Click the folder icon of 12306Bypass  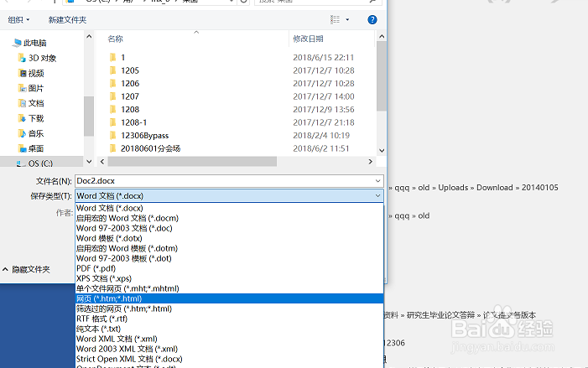pyautogui.click(x=113, y=135)
